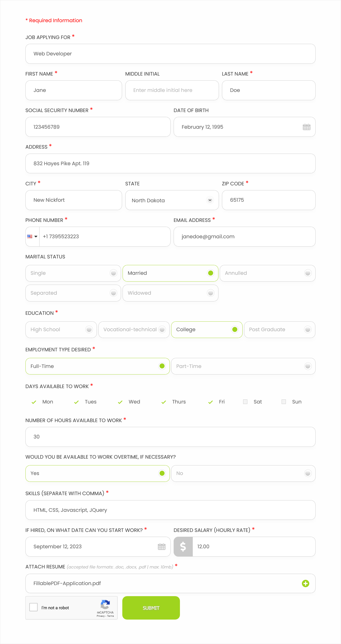Uncheck the Thurs availability checkbox

pos(164,402)
